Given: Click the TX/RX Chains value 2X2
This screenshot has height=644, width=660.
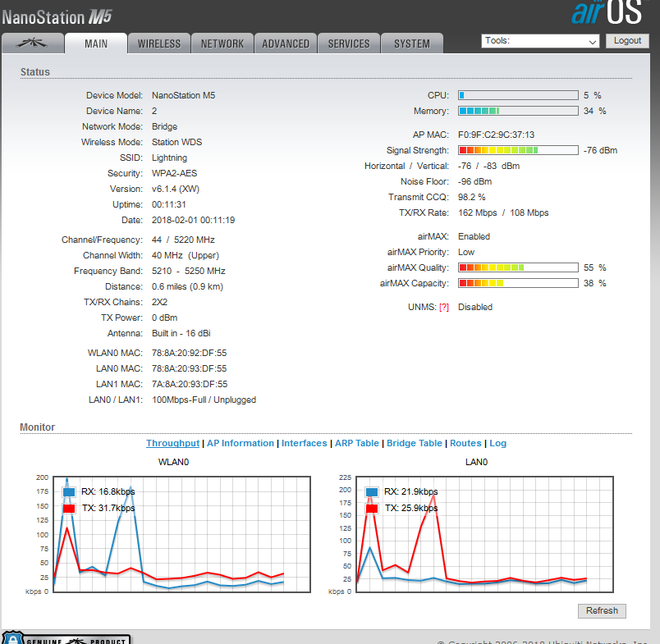Looking at the screenshot, I should point(159,302).
